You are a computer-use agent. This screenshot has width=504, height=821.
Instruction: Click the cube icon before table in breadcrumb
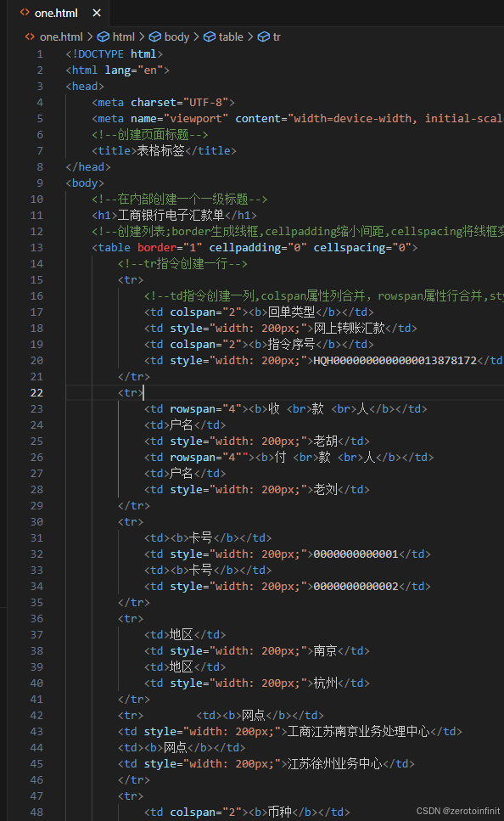click(210, 37)
